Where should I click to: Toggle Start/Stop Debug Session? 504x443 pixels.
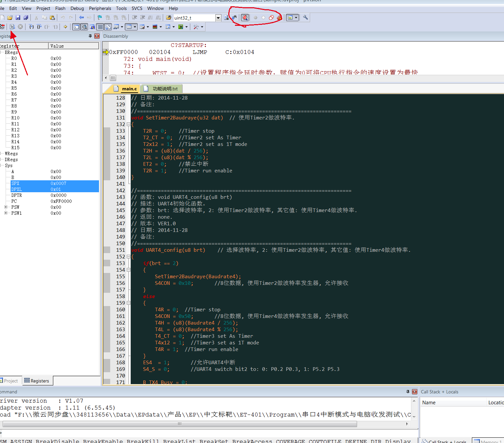pos(245,18)
